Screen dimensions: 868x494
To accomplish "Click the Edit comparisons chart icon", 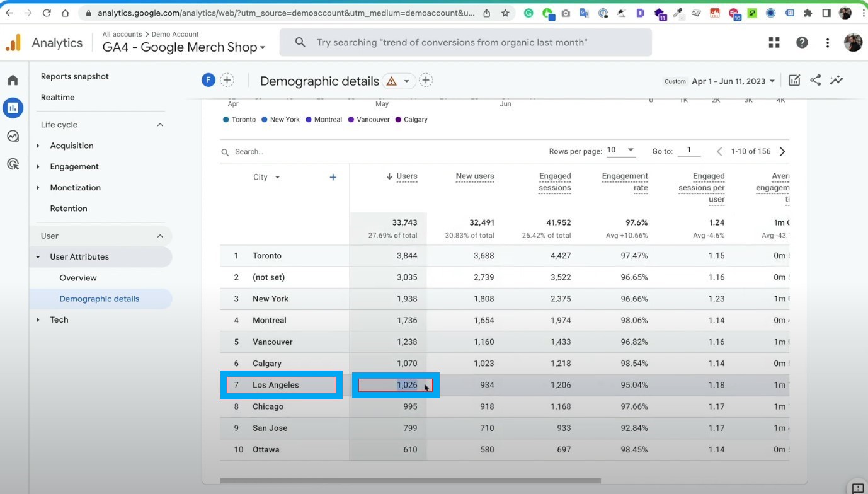I will [794, 80].
